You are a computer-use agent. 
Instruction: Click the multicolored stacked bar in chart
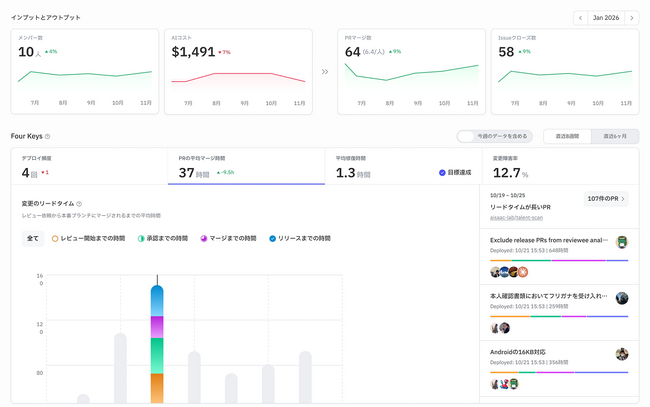[157, 345]
